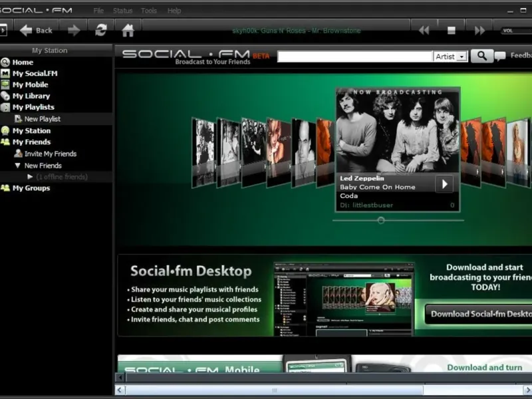Click in the search text field
This screenshot has height=399, width=532.
point(354,57)
